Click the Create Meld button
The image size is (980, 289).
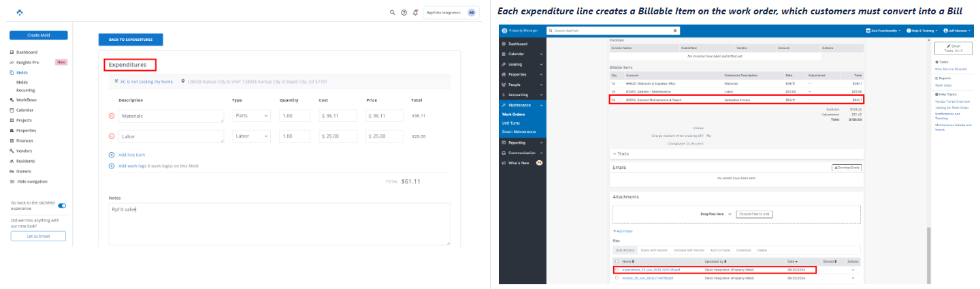pyautogui.click(x=39, y=35)
